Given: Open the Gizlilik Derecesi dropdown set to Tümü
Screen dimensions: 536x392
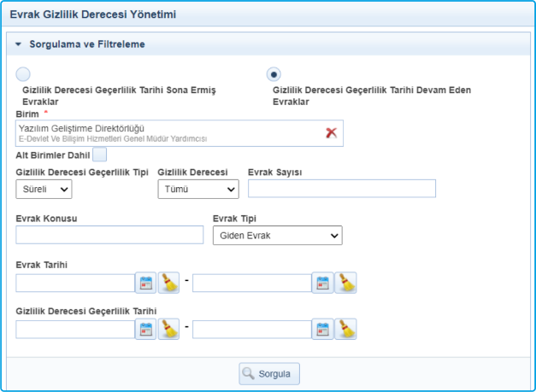Looking at the screenshot, I should [x=197, y=190].
